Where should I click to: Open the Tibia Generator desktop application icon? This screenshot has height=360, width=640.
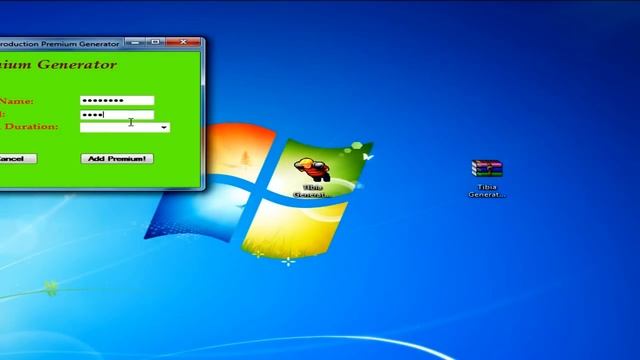click(313, 177)
